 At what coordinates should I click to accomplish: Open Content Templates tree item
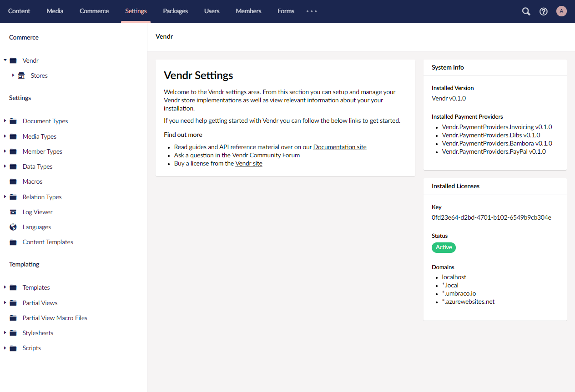(x=48, y=242)
